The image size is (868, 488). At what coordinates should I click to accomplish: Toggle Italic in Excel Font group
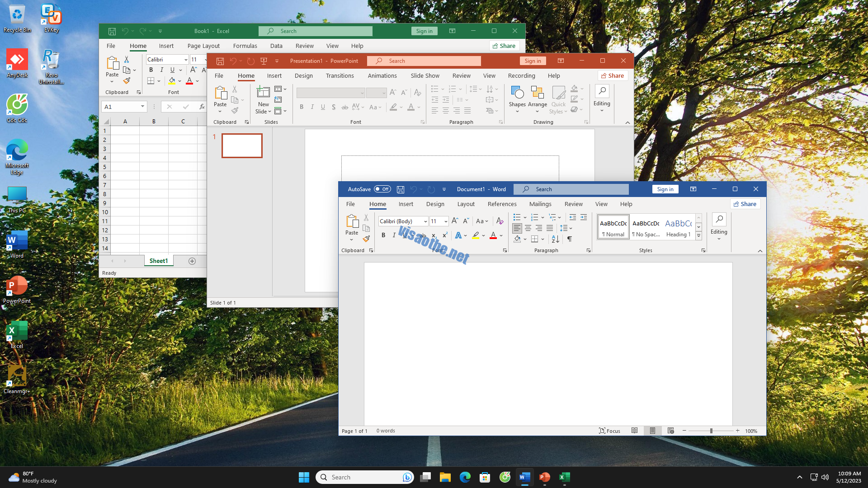coord(161,70)
